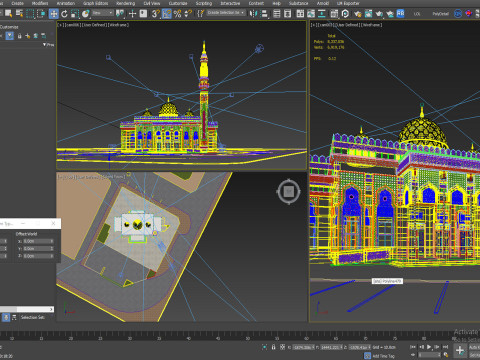Click the Align tool icon

click(264, 14)
